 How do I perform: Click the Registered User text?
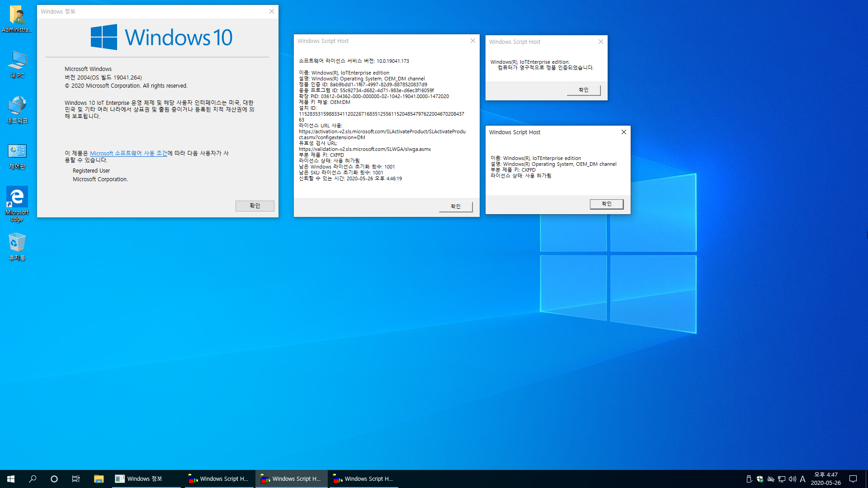[x=91, y=171]
